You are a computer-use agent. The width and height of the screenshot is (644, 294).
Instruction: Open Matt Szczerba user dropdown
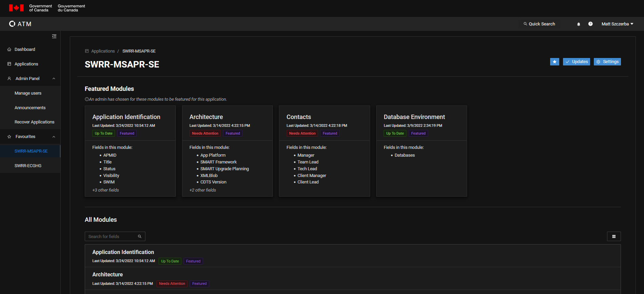point(617,24)
